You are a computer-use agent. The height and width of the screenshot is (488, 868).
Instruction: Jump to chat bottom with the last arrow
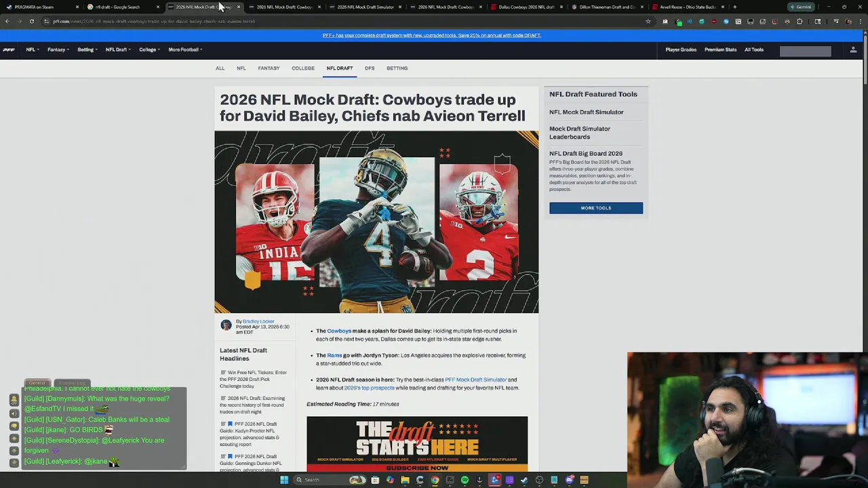[14, 462]
